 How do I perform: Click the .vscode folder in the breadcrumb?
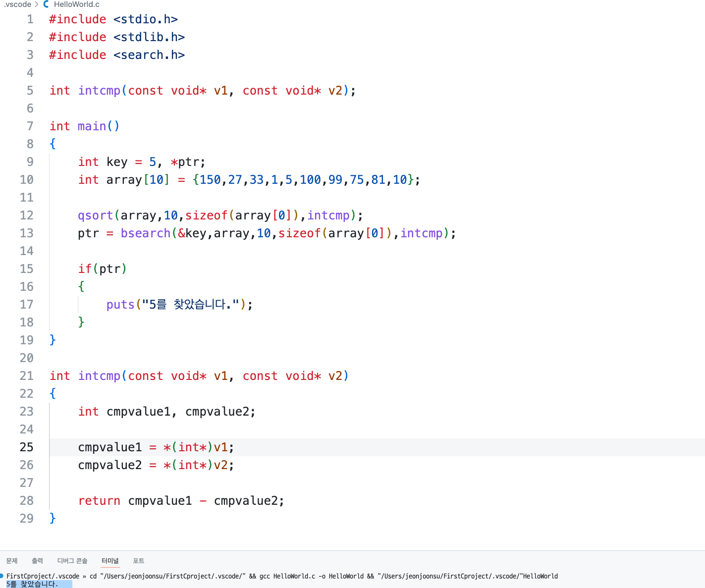pyautogui.click(x=17, y=4)
